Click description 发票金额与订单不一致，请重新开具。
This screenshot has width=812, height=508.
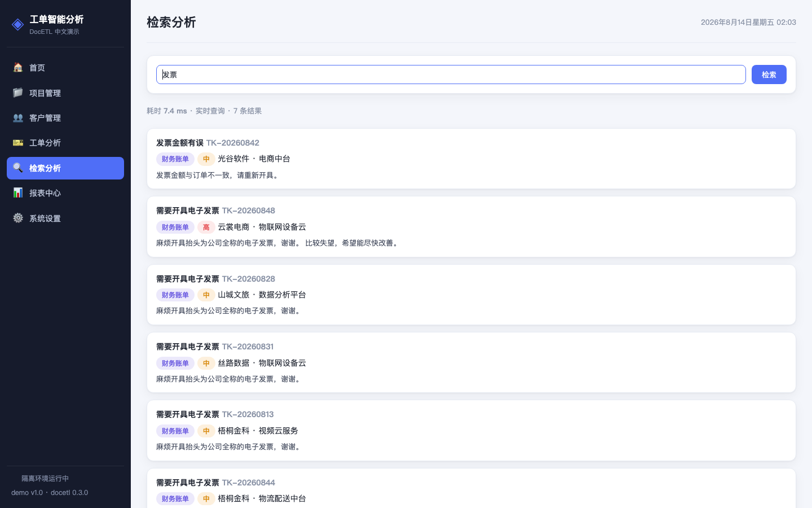tap(219, 176)
